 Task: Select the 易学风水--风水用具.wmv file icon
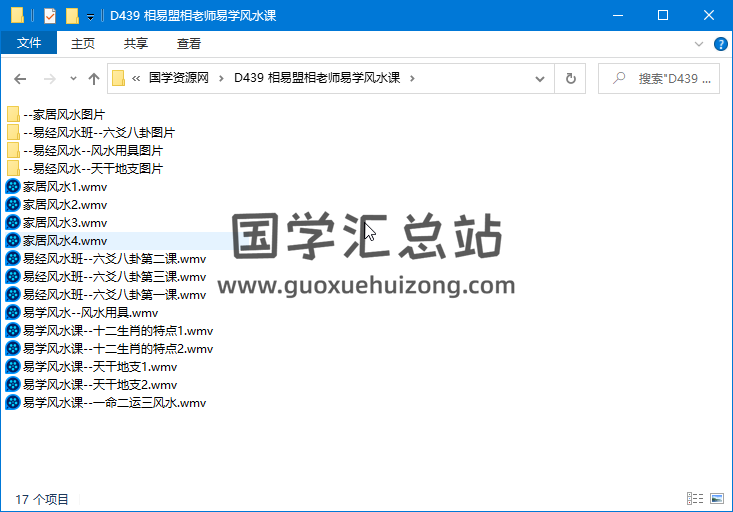(13, 312)
